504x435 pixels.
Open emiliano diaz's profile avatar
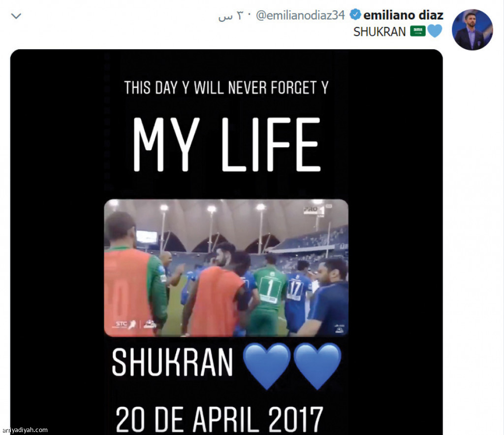(472, 30)
